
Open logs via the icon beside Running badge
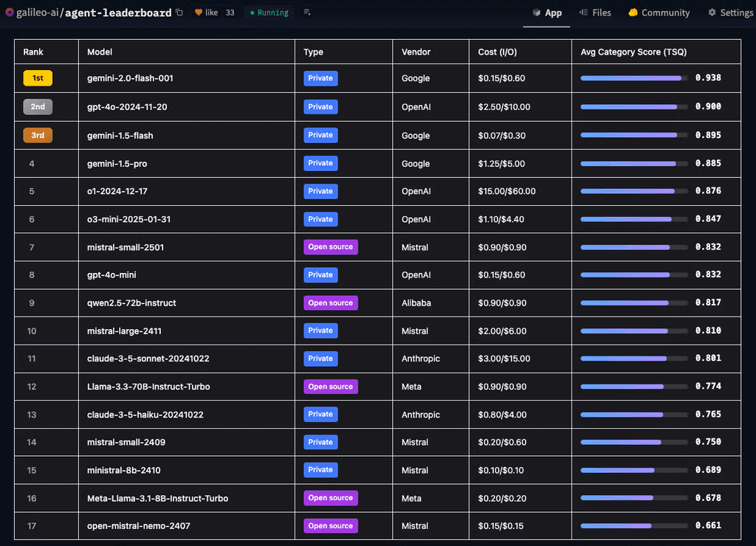point(309,13)
